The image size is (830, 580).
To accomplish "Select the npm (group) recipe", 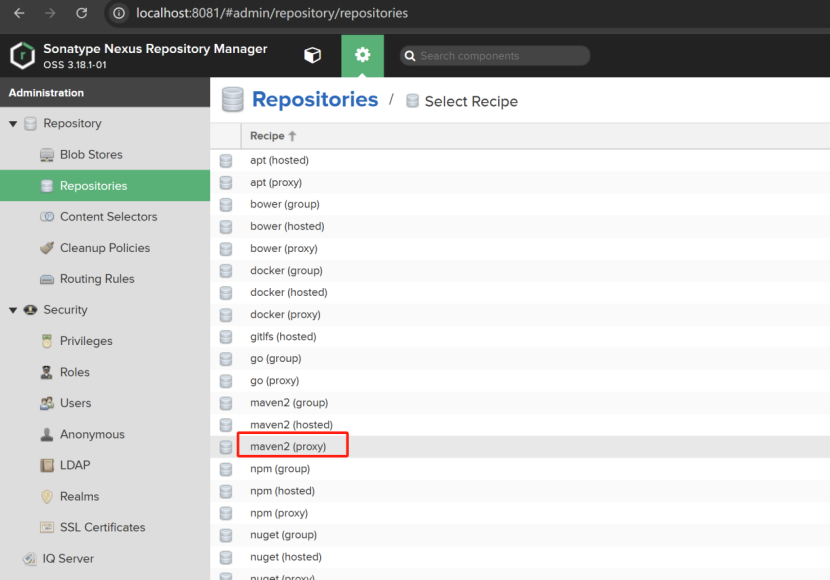I will tap(520, 469).
